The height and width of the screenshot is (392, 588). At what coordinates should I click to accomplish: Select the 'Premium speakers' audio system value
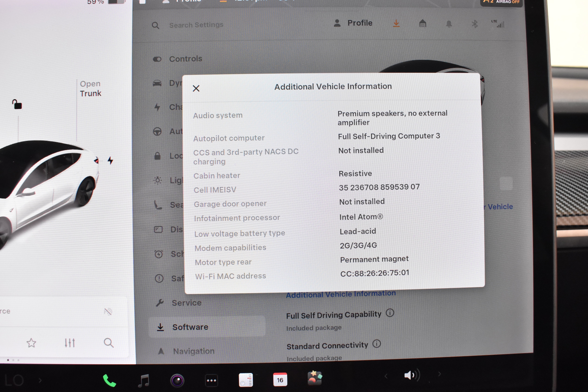[x=392, y=118]
